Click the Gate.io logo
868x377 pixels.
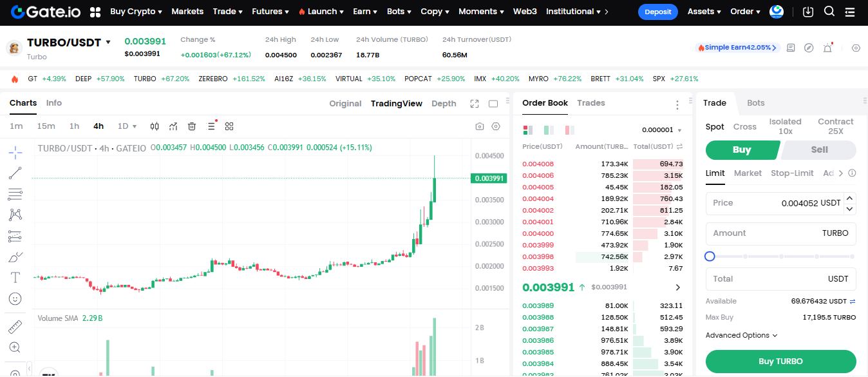[45, 12]
